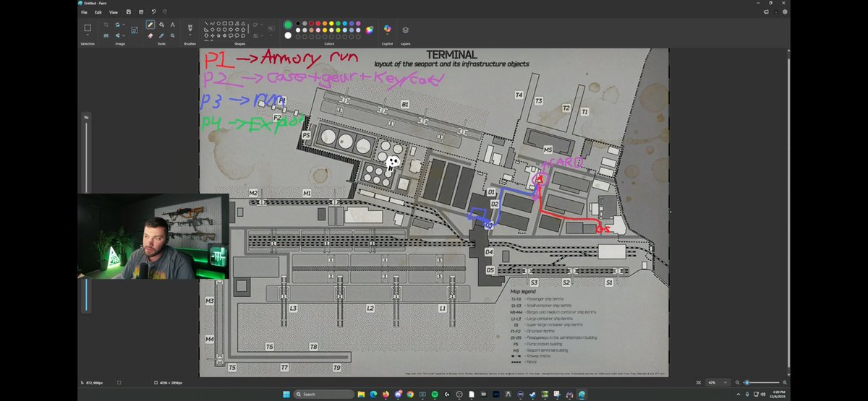This screenshot has height=401, width=868.
Task: Click the Share icon in title toolbar
Action: click(140, 12)
